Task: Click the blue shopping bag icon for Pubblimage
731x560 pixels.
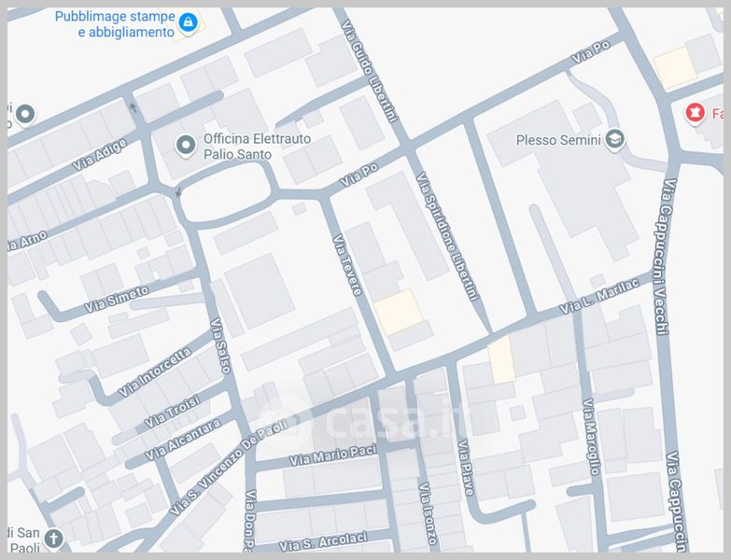Action: pos(189,21)
